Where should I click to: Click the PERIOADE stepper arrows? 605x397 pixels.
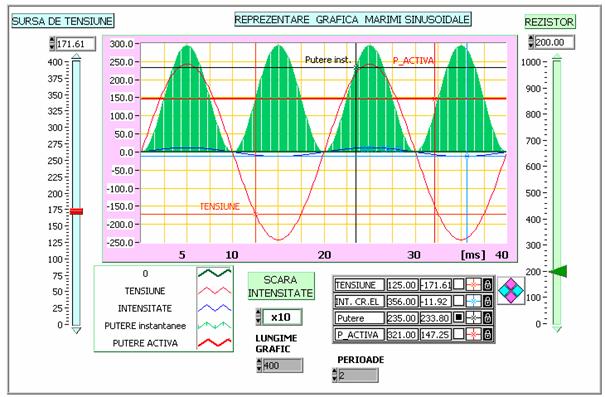click(335, 375)
